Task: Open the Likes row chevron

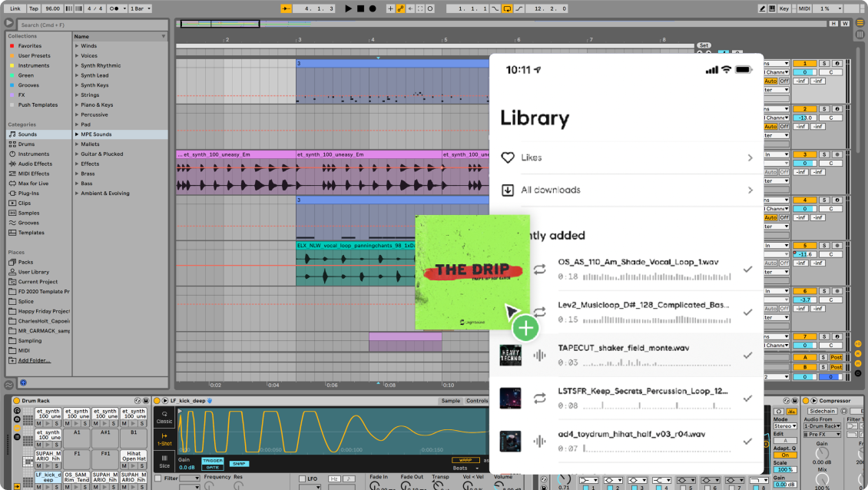Action: tap(750, 157)
